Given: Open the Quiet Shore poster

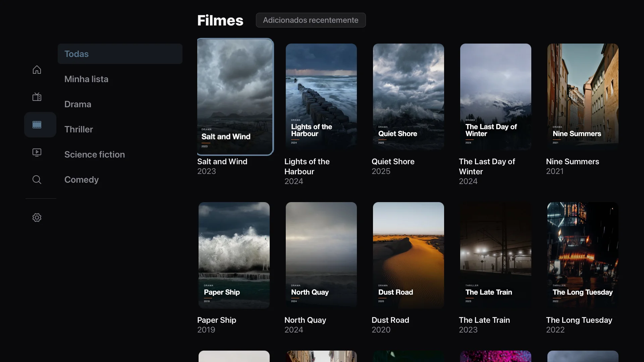Looking at the screenshot, I should pyautogui.click(x=409, y=97).
